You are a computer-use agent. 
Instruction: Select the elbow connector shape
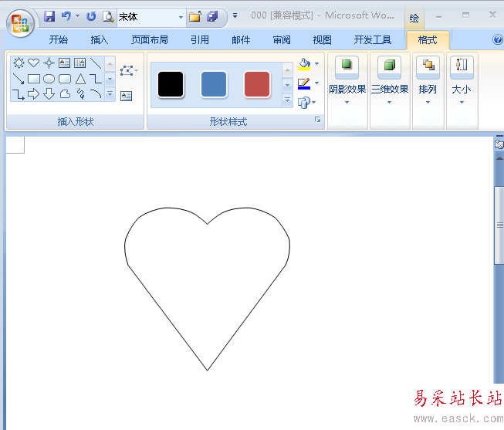click(96, 79)
